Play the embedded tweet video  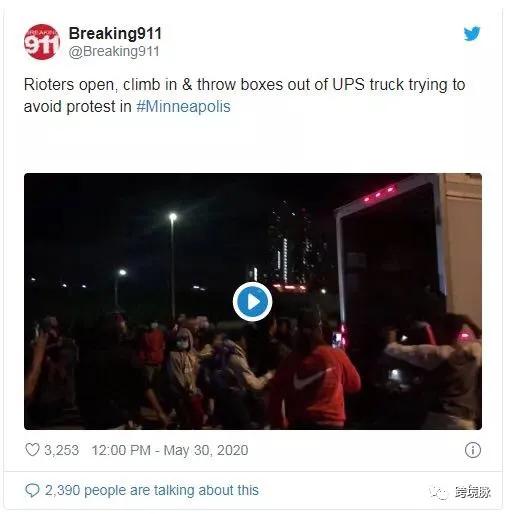[252, 302]
